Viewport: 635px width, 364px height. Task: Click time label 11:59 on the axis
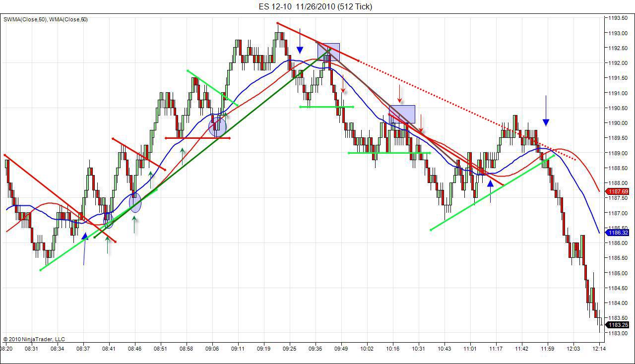click(x=548, y=349)
